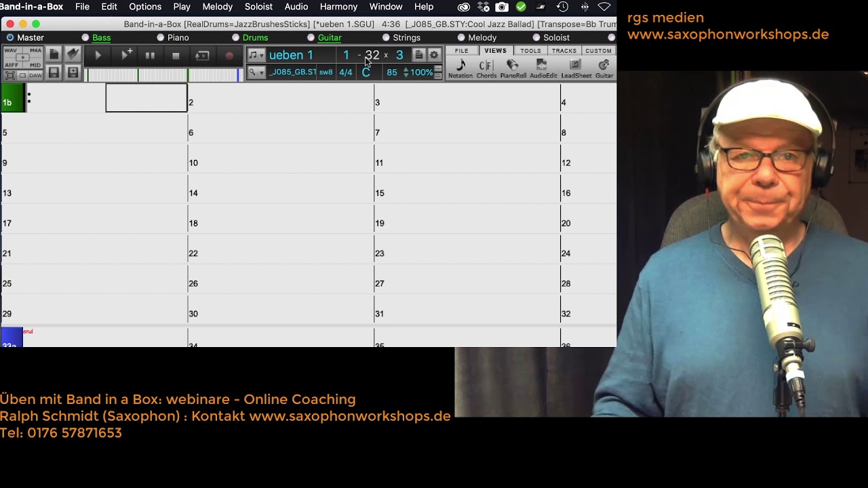Screen dimensions: 868x488
Task: Click the song position timeline bar
Action: [163, 75]
